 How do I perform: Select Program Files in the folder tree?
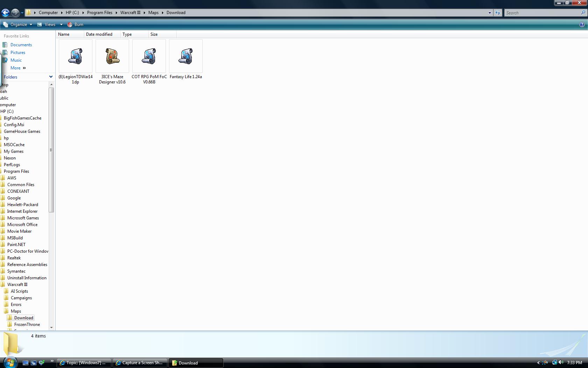point(16,171)
